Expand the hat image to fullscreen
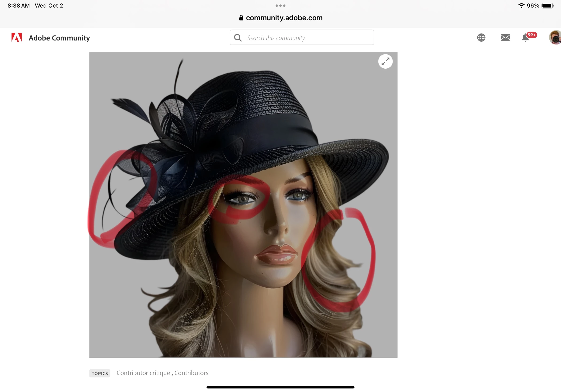The width and height of the screenshot is (561, 392). 385,61
